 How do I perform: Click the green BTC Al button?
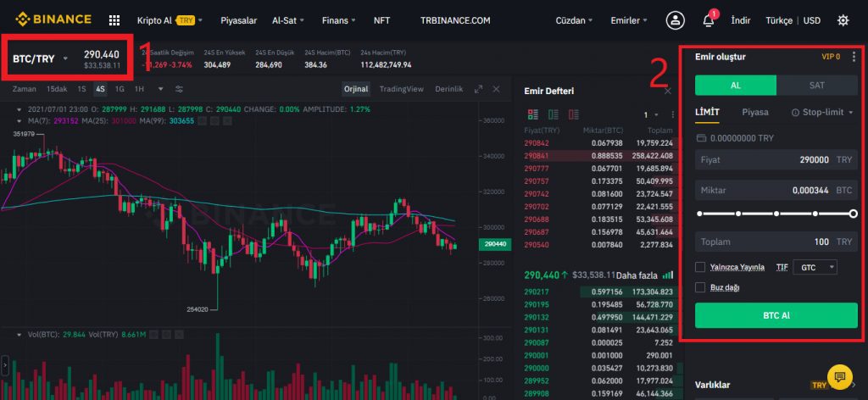776,315
